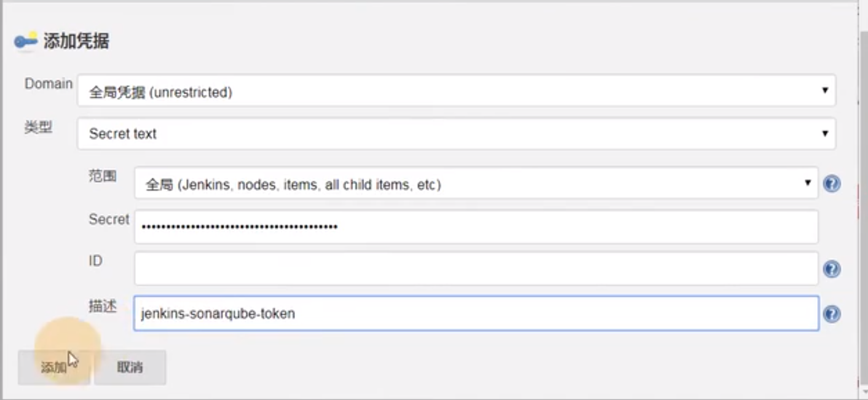Screen dimensions: 868x400
Task: Select the 描述 field containing jenkins-sonarqube-token
Action: click(476, 313)
